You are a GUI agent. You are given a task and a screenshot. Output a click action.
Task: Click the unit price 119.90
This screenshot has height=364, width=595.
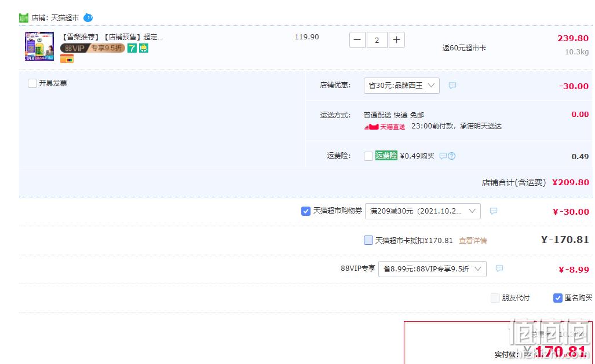(306, 37)
